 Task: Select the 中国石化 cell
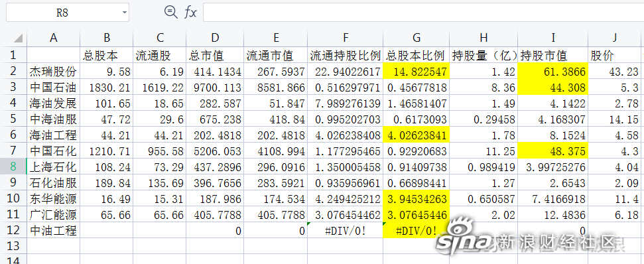(x=54, y=151)
